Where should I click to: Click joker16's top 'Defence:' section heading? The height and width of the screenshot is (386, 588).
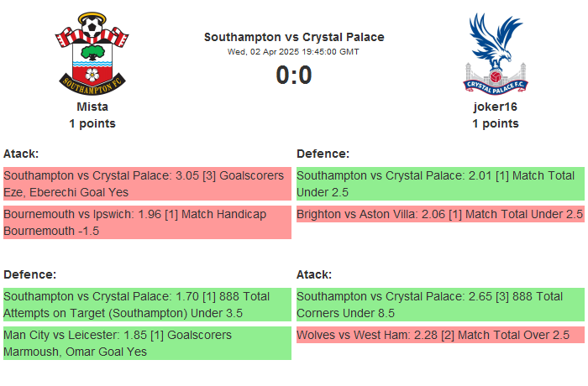coord(323,154)
